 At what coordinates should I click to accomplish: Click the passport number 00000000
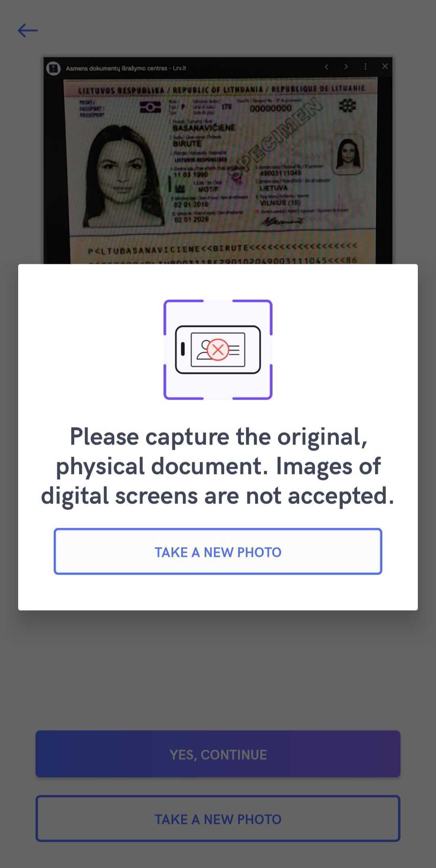271,108
